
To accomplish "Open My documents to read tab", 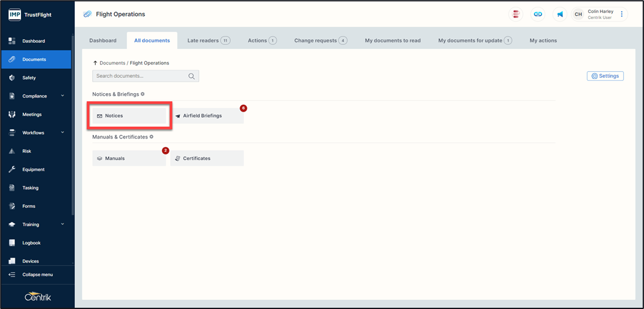I will coord(393,40).
